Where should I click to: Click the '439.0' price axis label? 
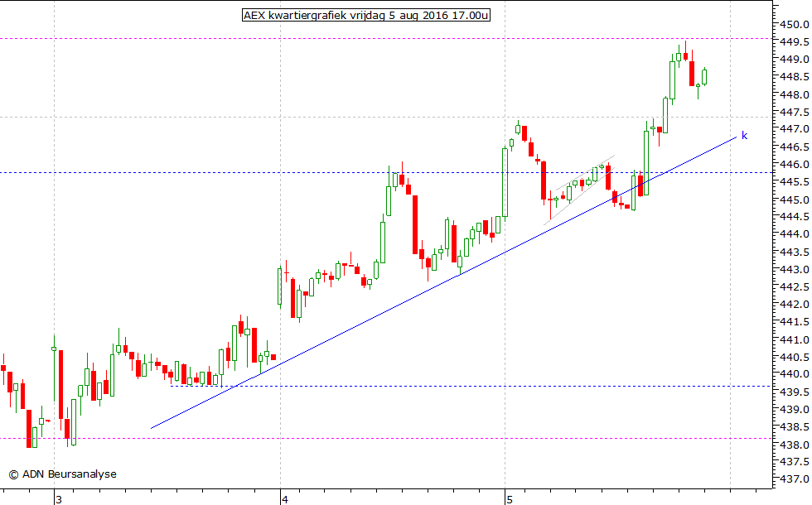[795, 410]
